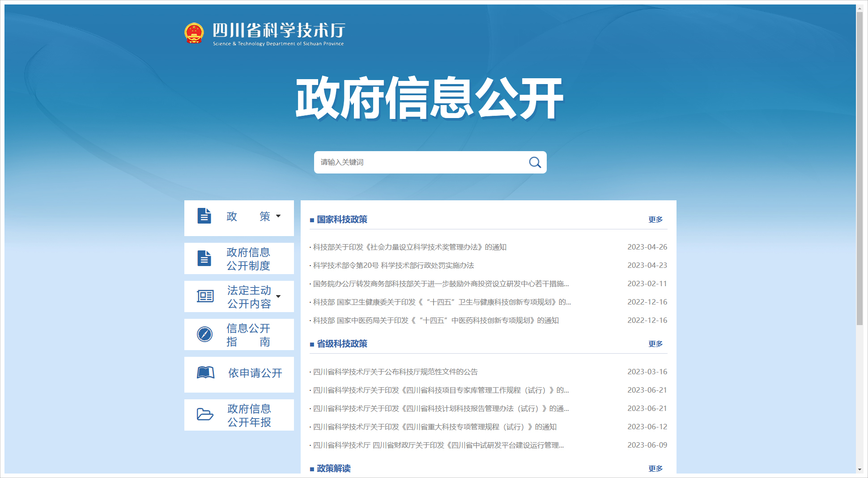The width and height of the screenshot is (868, 478).
Task: Open the 信息公开指南 menu item
Action: [248, 335]
